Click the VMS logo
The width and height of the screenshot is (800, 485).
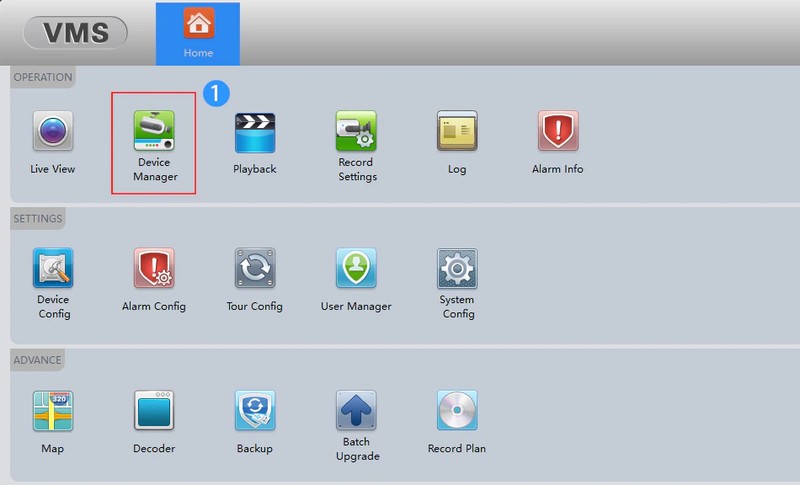point(76,33)
